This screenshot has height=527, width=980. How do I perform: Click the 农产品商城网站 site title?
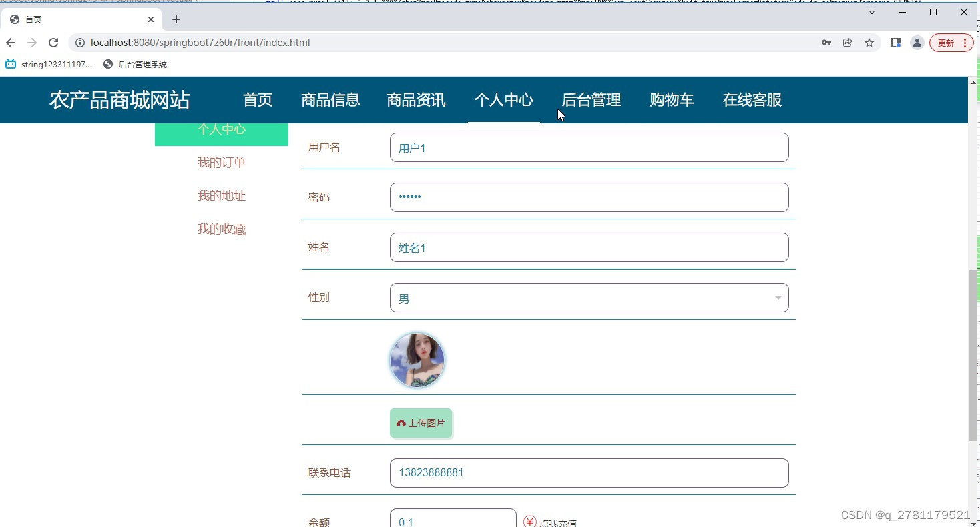[x=119, y=100]
